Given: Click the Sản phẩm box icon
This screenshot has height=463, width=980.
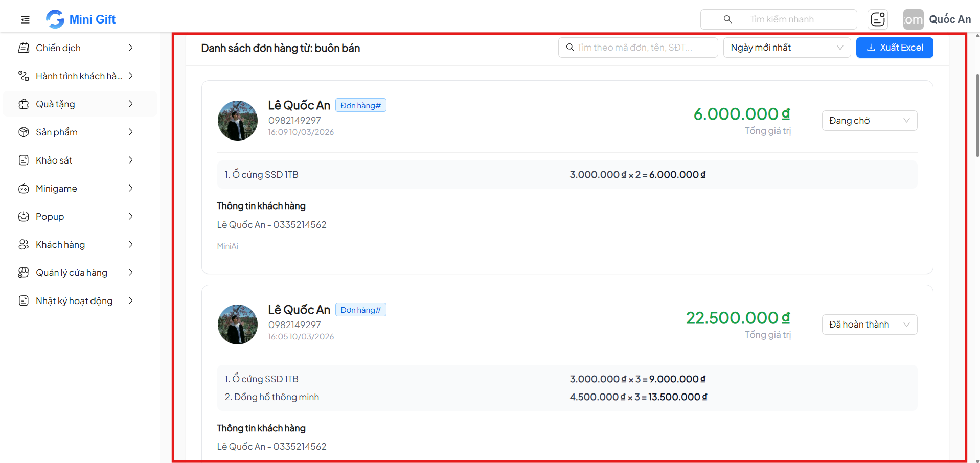Looking at the screenshot, I should (24, 132).
